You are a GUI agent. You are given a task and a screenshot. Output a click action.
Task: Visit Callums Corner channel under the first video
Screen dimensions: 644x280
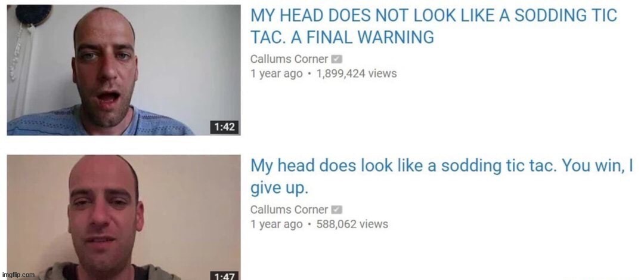point(289,59)
